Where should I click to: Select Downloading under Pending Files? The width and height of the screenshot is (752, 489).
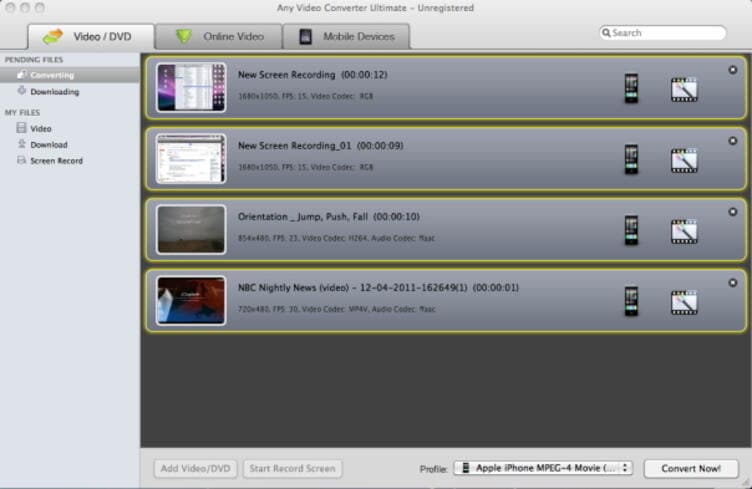pyautogui.click(x=70, y=91)
